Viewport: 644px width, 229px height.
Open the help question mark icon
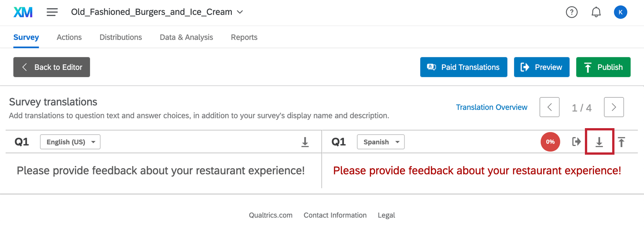point(572,12)
